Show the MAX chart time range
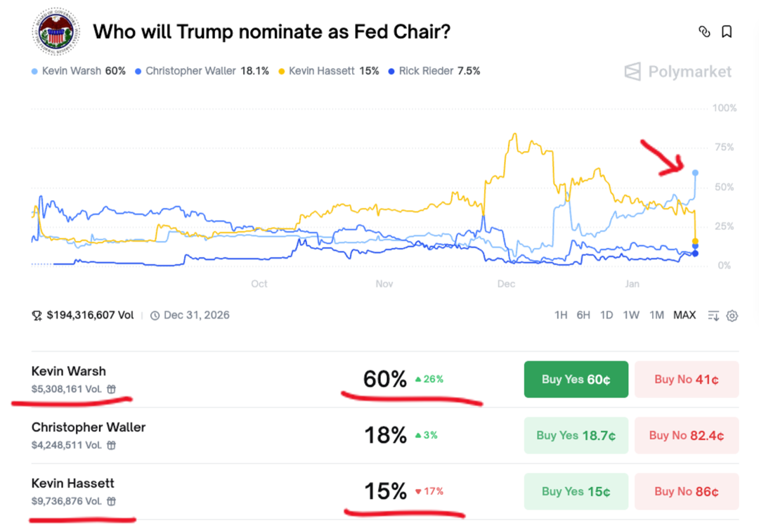759x532 pixels. pyautogui.click(x=684, y=315)
